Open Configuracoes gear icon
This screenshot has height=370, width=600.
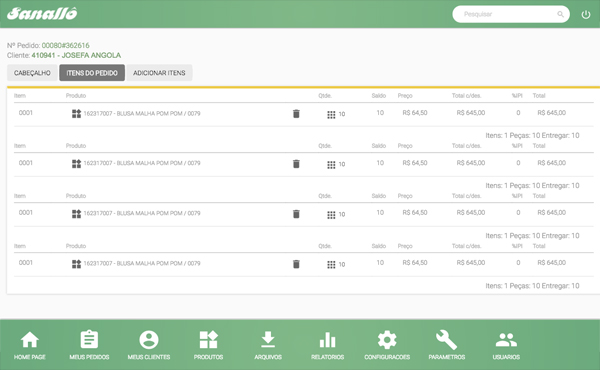387,339
